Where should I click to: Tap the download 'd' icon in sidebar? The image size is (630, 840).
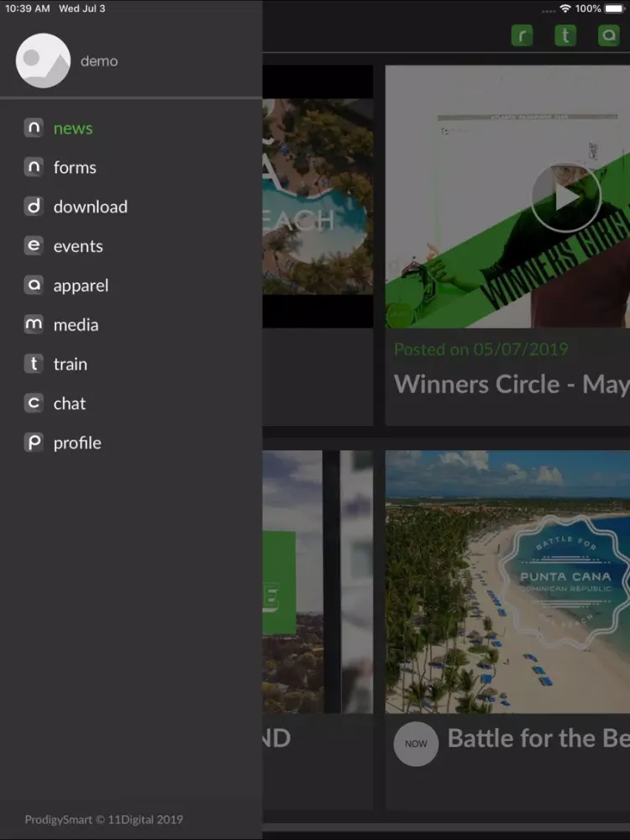pyautogui.click(x=34, y=207)
